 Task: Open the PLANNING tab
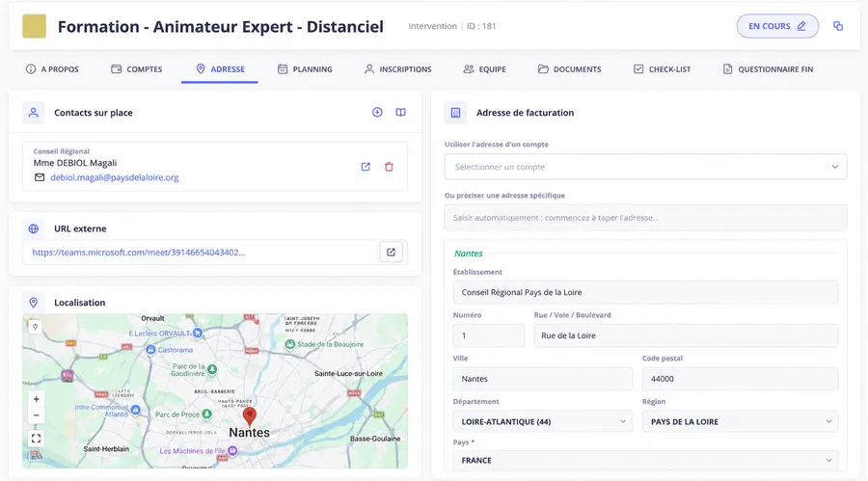point(305,69)
